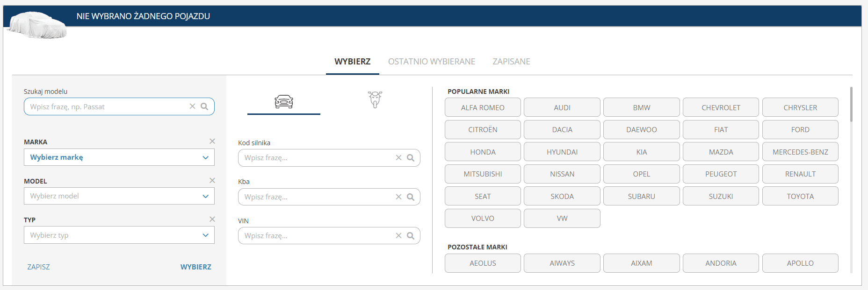Select the passenger car vehicle type icon
This screenshot has height=290, width=868.
coord(284,101)
